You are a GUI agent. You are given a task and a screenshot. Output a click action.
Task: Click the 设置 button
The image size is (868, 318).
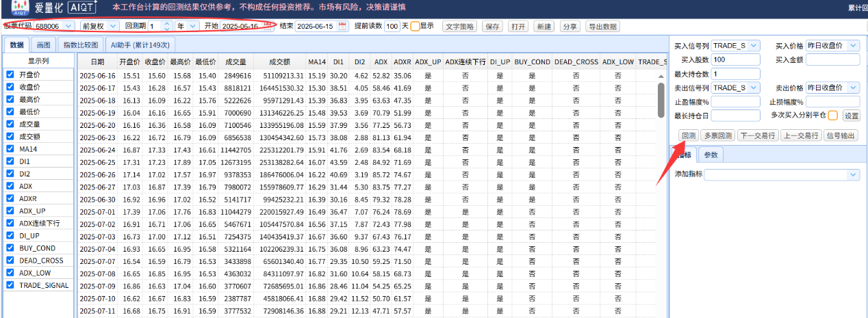850,116
